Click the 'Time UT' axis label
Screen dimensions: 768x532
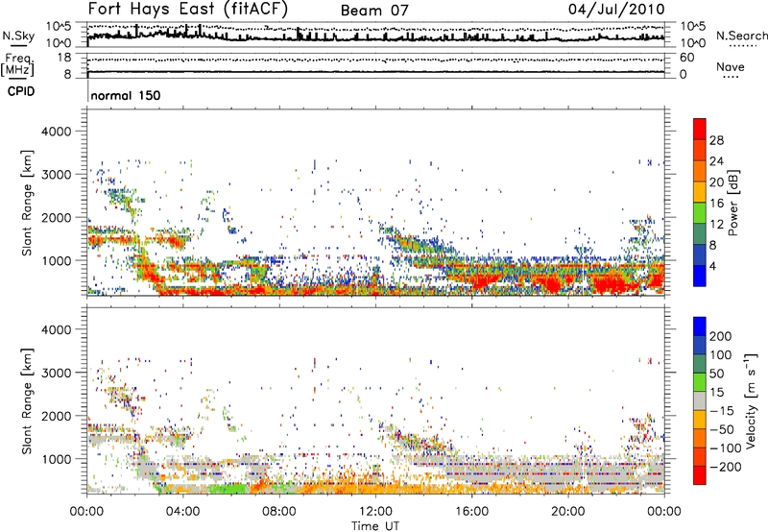[375, 526]
